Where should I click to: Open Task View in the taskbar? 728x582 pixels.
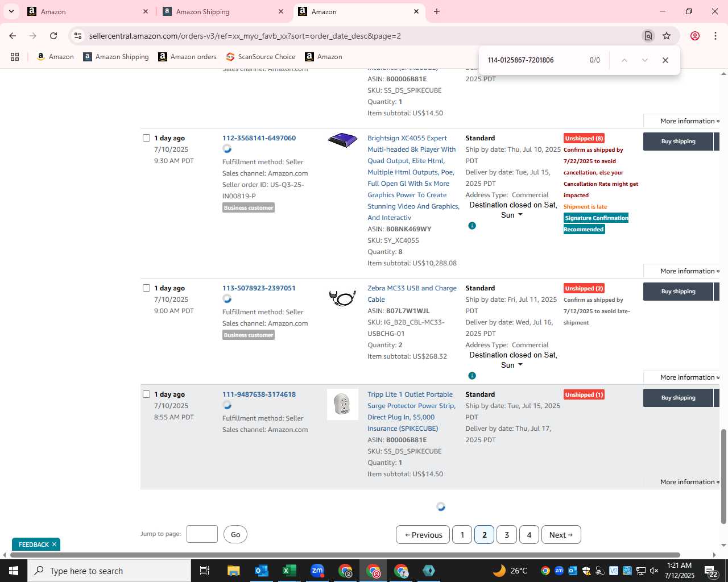coord(205,571)
